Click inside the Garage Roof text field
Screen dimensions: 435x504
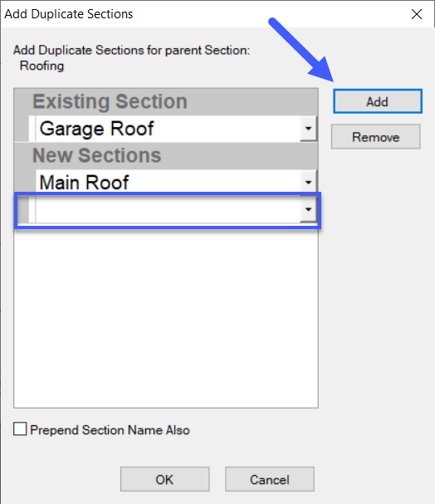click(x=168, y=129)
